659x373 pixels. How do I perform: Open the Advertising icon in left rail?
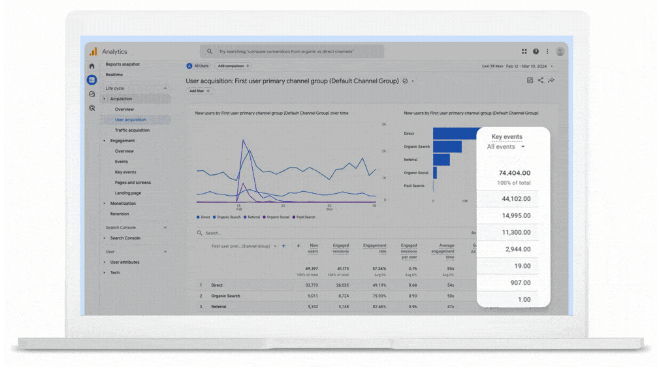point(92,108)
